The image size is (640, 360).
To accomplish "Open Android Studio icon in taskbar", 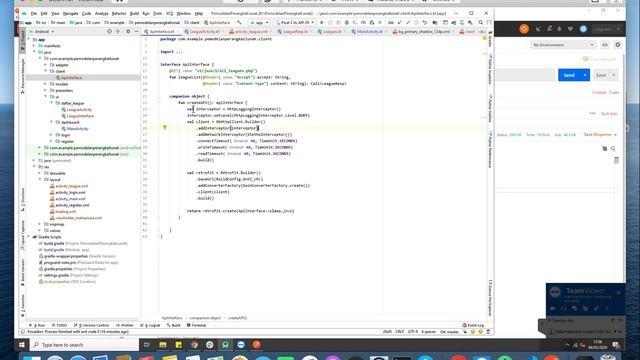I will pos(225,345).
